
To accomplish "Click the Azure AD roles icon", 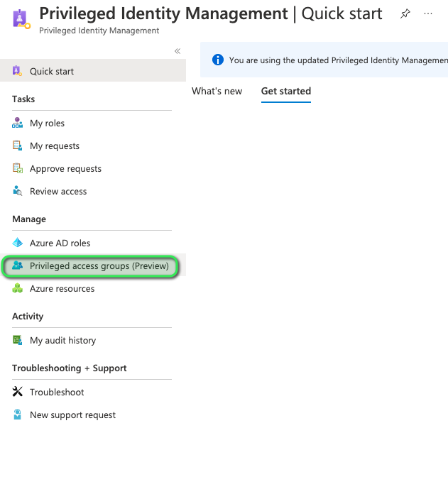I will pyautogui.click(x=17, y=243).
